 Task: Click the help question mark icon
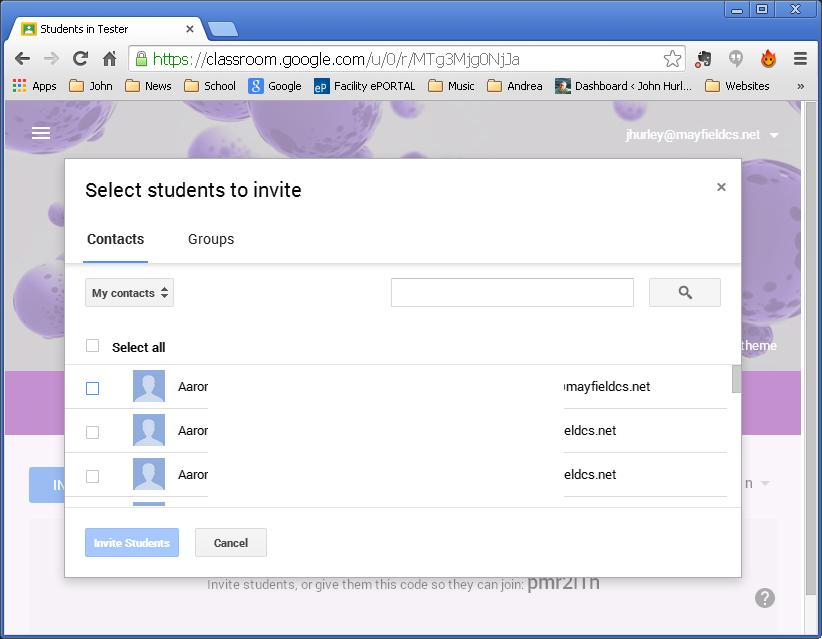(x=764, y=598)
